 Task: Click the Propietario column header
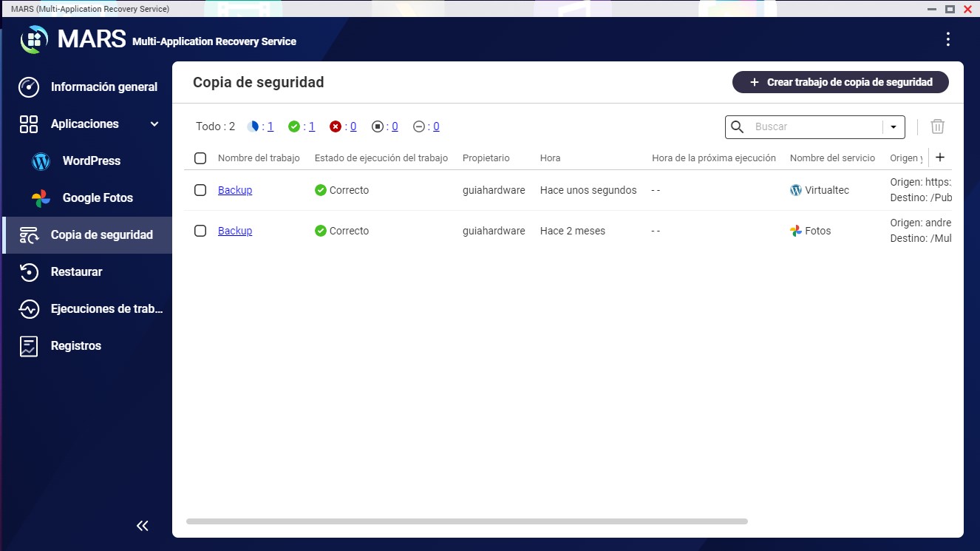[486, 158]
